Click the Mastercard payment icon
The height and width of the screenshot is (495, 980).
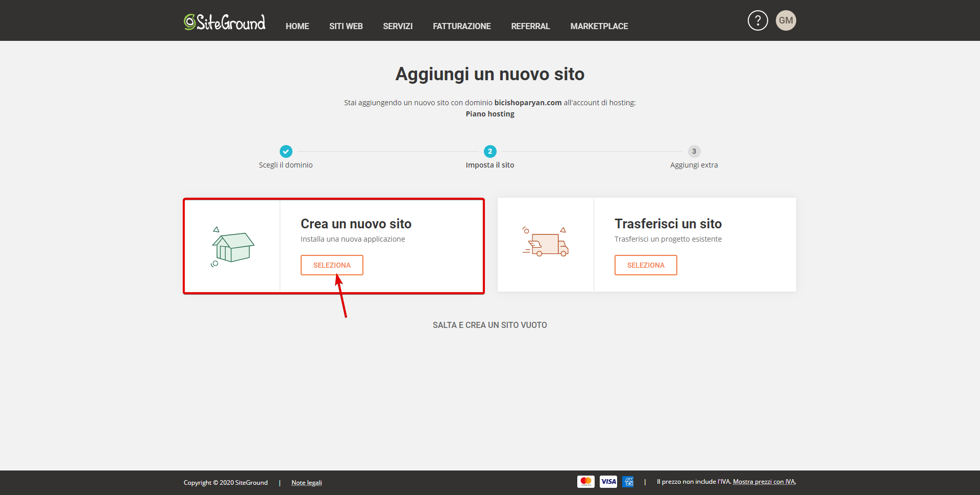[x=585, y=482]
